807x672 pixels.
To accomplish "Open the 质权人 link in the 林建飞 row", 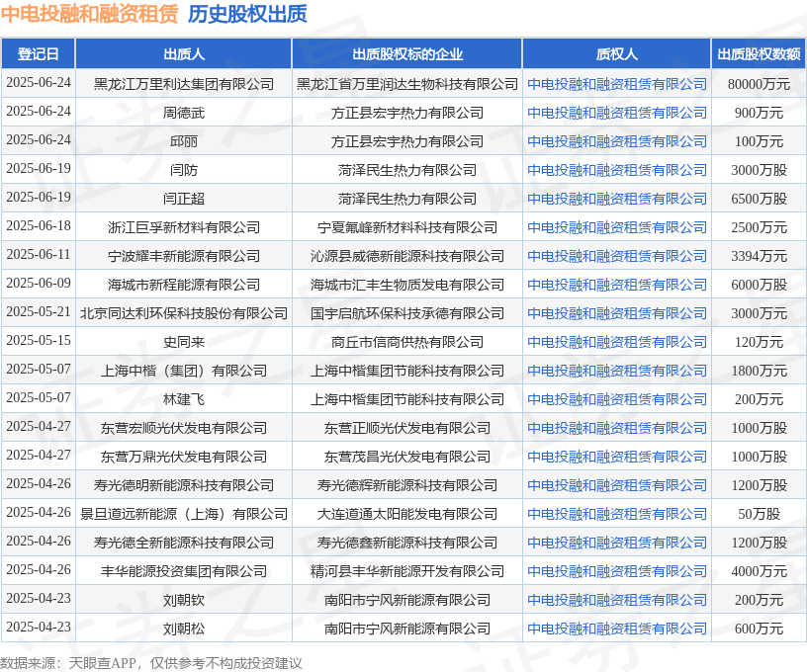I will [616, 399].
